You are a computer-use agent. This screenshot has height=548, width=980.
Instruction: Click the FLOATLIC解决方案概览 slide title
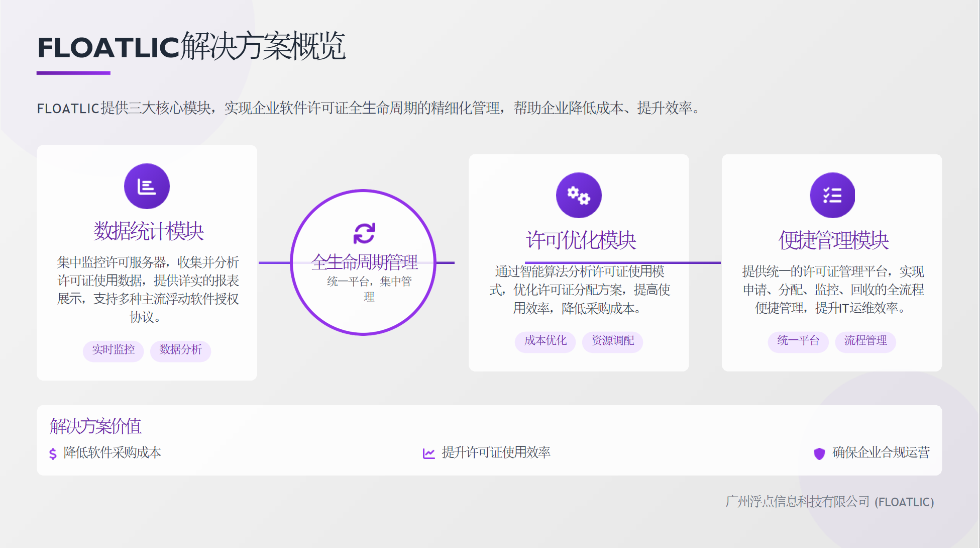(x=191, y=47)
